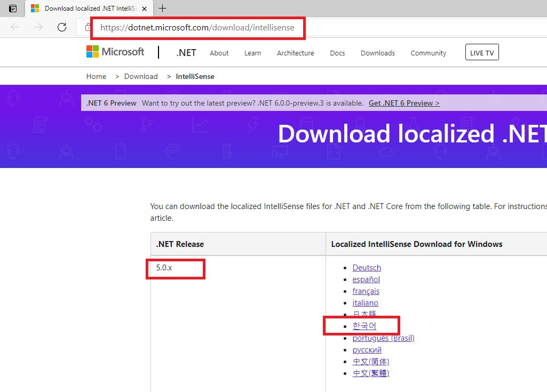Open the .NET home link

coord(186,53)
